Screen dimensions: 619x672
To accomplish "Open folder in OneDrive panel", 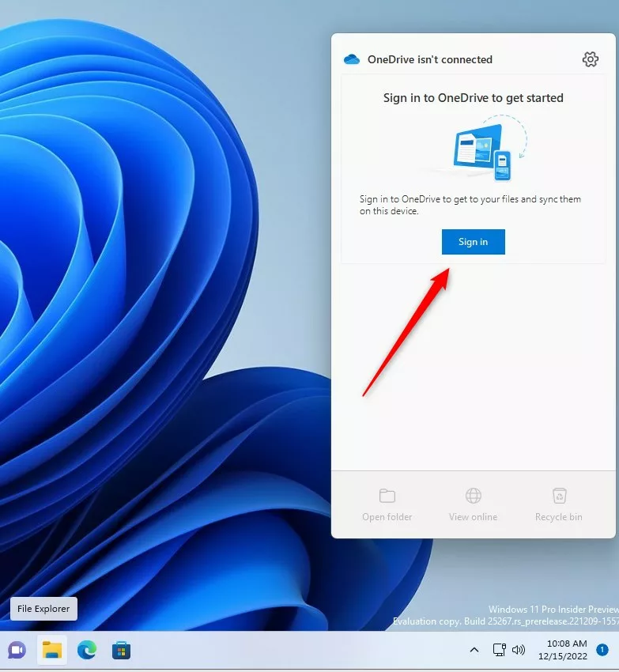I will click(x=387, y=505).
